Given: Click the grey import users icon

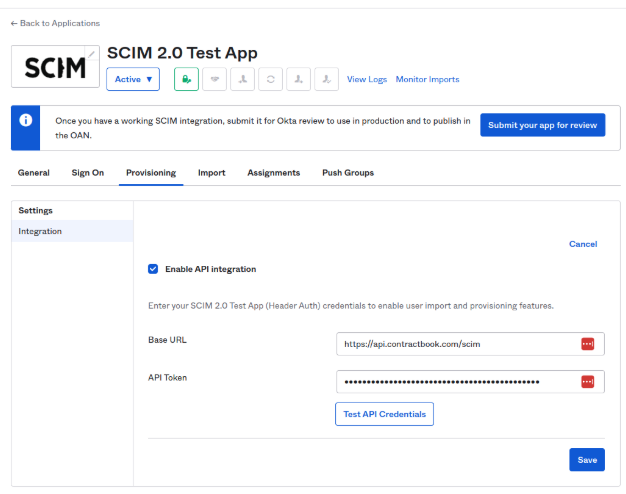Looking at the screenshot, I should coord(242,79).
